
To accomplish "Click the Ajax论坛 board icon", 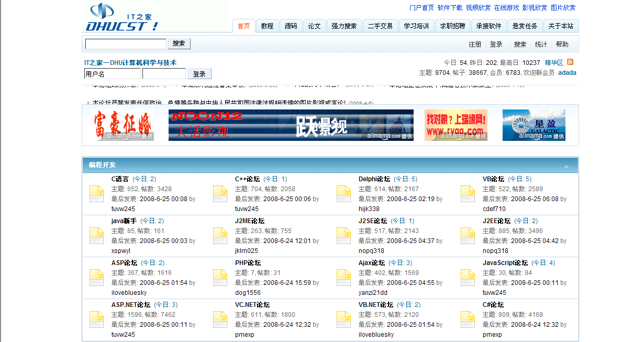I will click(x=343, y=277).
